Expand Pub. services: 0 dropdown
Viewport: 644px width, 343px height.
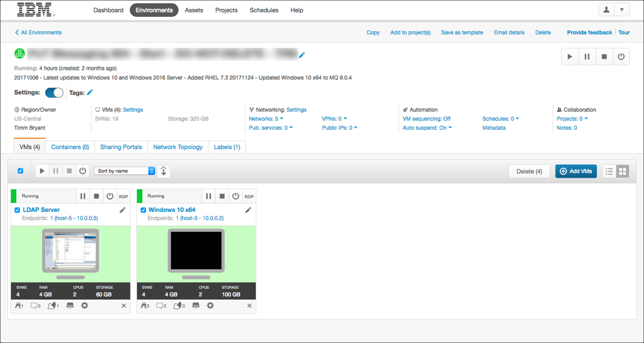tap(271, 128)
